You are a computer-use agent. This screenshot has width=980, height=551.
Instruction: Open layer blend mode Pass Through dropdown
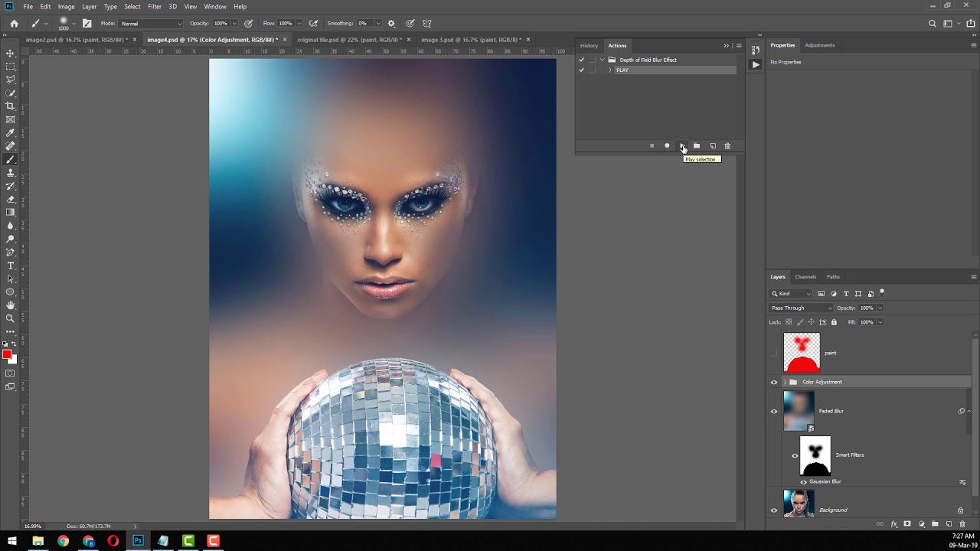tap(801, 308)
